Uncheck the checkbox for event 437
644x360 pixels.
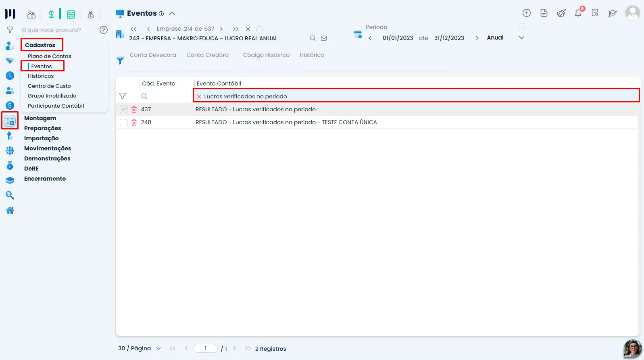click(x=123, y=109)
